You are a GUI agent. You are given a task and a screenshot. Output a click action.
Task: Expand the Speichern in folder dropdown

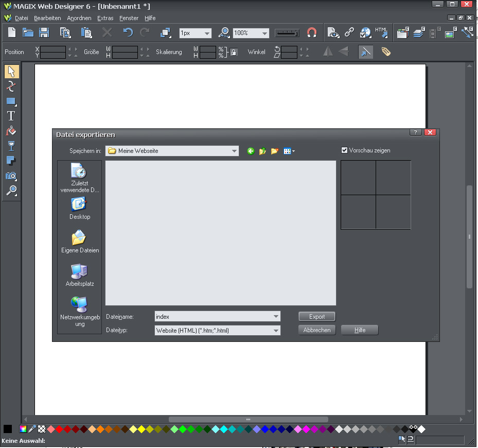pos(234,151)
